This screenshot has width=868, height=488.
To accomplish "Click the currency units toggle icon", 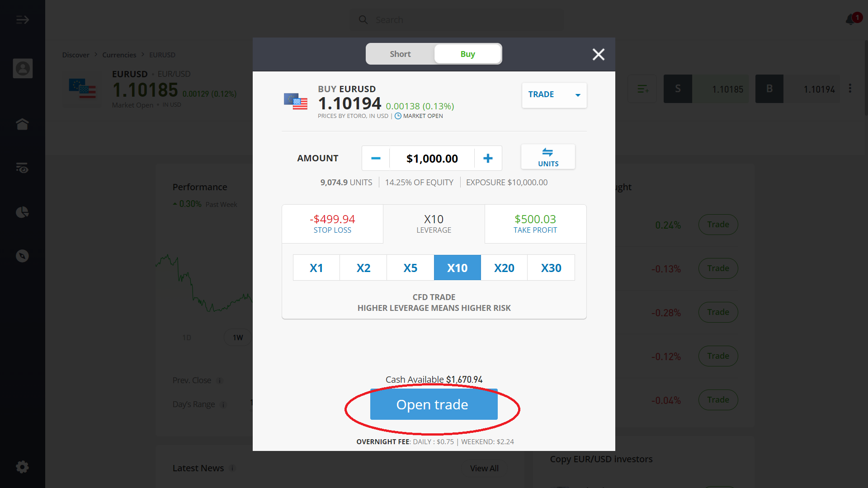I will click(x=547, y=157).
